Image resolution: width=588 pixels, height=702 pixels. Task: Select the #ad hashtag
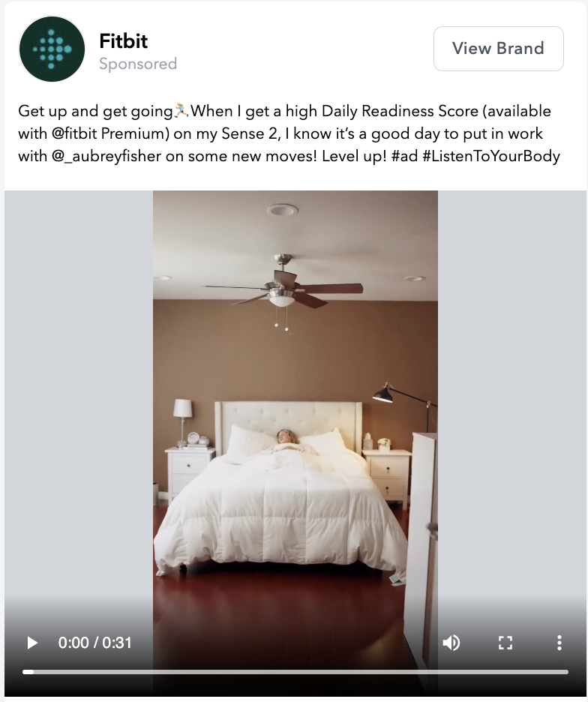pyautogui.click(x=404, y=156)
